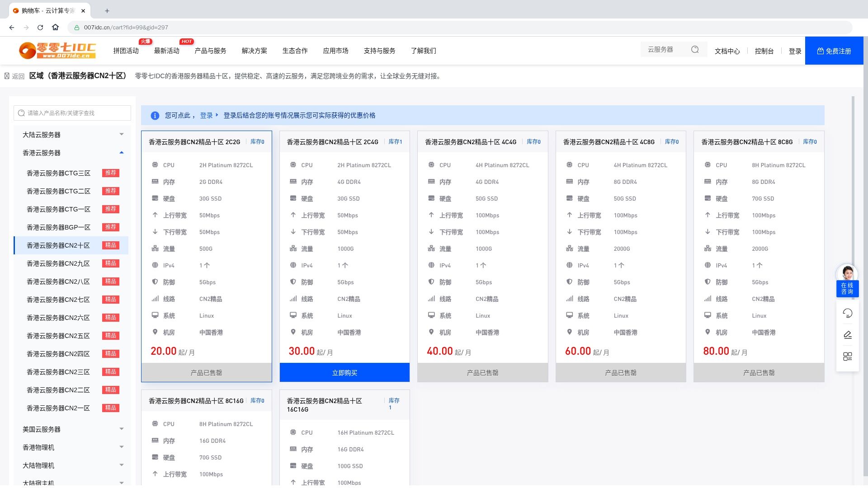Image resolution: width=868 pixels, height=488 pixels.
Task: Click 登录 in the top header
Action: pyautogui.click(x=795, y=51)
